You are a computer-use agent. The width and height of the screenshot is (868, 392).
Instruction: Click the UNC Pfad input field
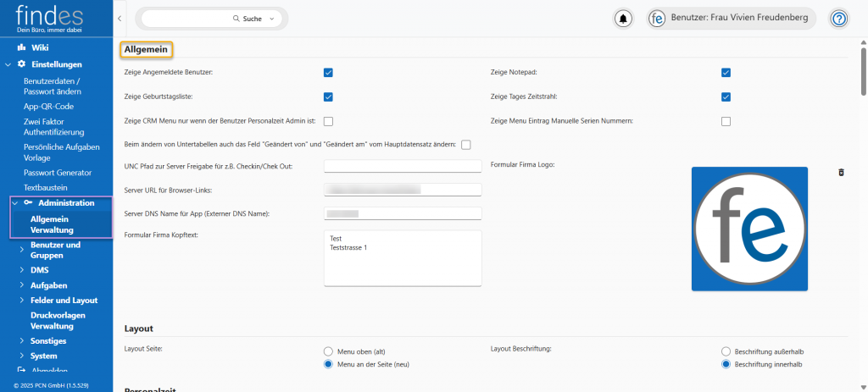click(403, 166)
